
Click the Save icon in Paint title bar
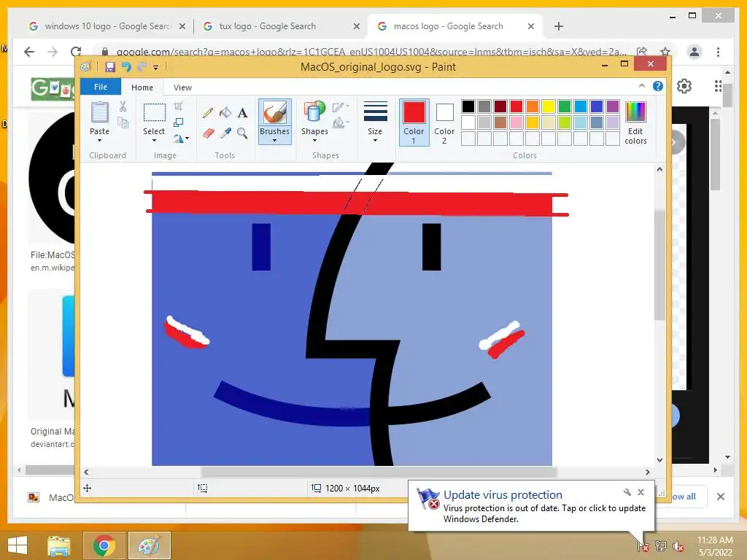coord(110,66)
